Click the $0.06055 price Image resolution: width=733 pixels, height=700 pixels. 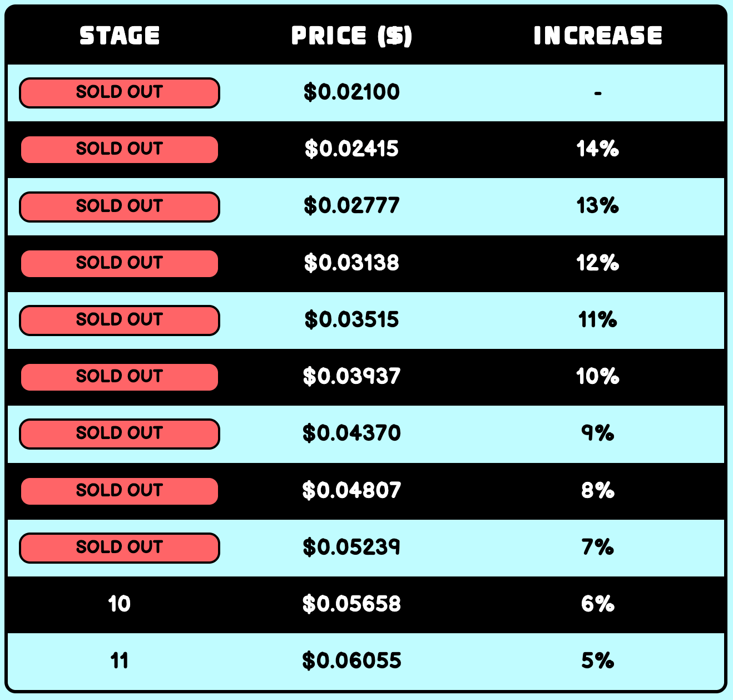pyautogui.click(x=351, y=661)
